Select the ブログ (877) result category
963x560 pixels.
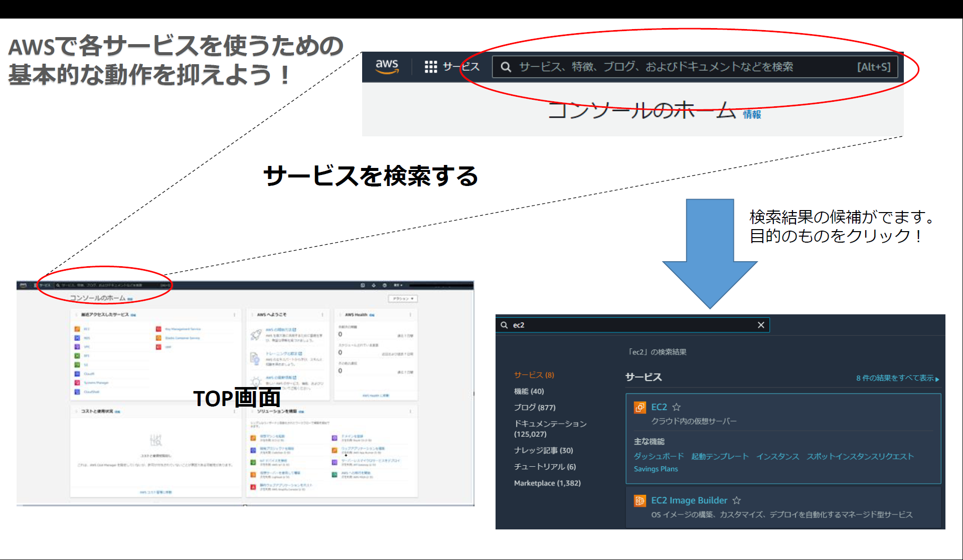535,407
